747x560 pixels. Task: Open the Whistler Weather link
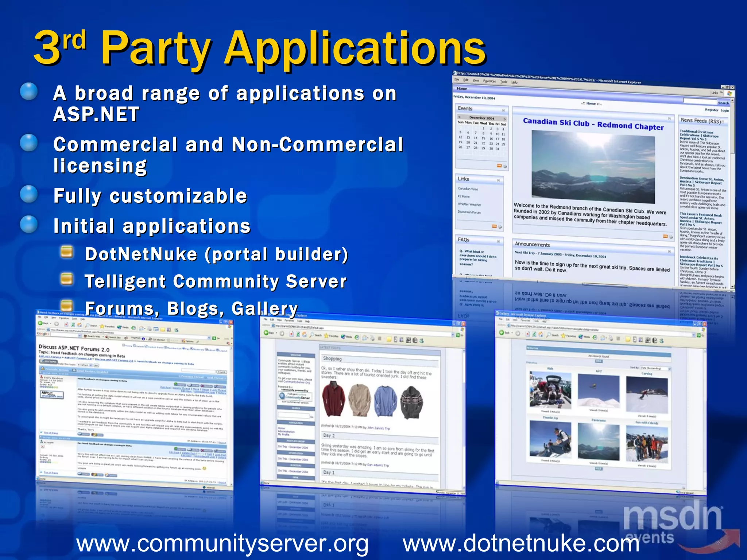pyautogui.click(x=469, y=205)
